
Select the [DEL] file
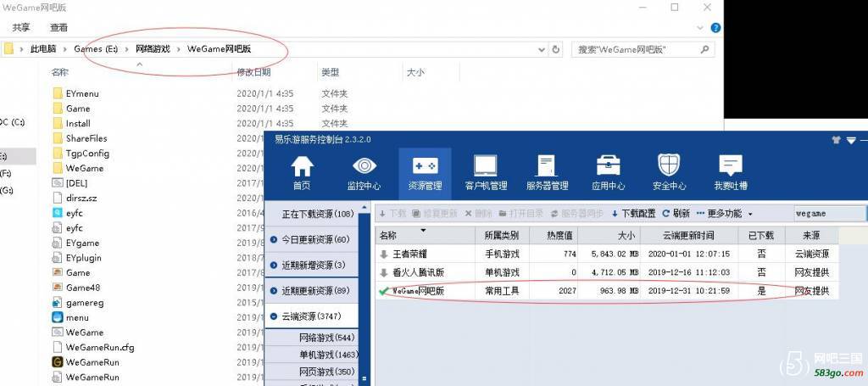(70, 183)
